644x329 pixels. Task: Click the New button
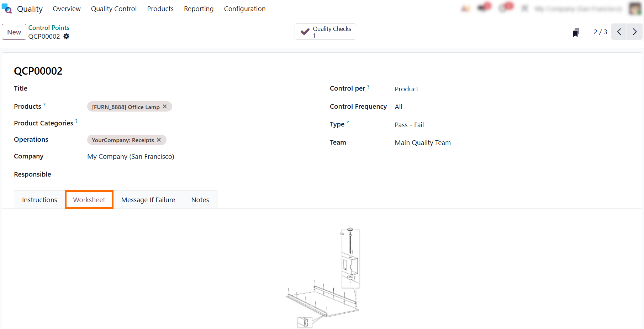[14, 32]
